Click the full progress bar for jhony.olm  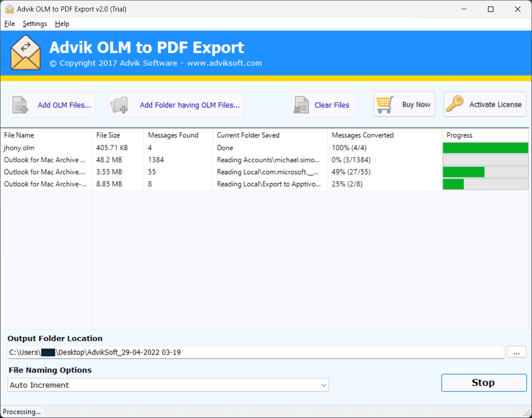point(486,148)
